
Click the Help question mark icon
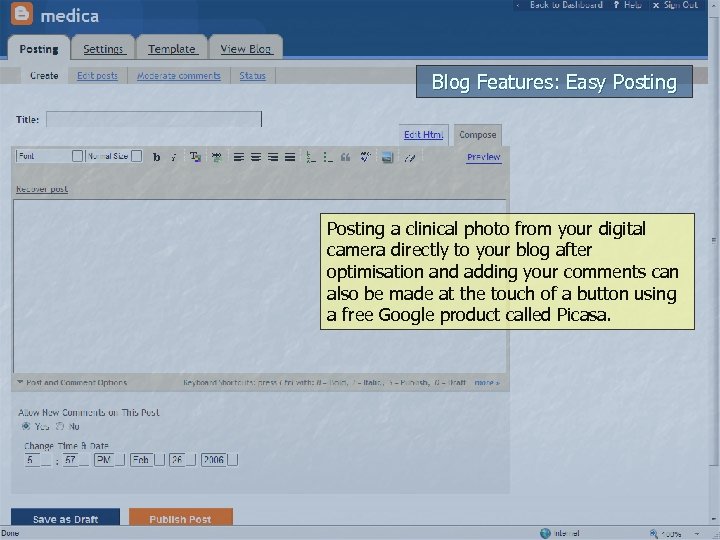616,5
